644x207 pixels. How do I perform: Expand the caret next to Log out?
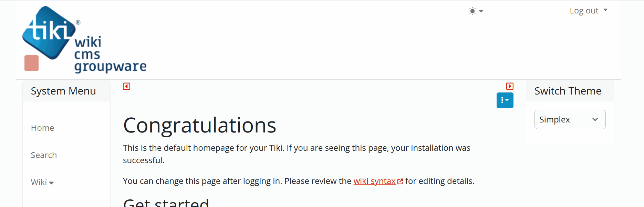(x=605, y=10)
